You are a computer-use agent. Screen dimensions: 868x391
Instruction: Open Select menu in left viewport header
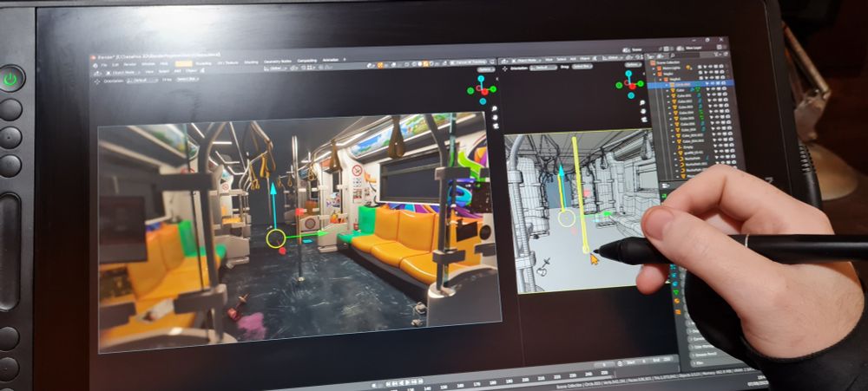pos(164,71)
